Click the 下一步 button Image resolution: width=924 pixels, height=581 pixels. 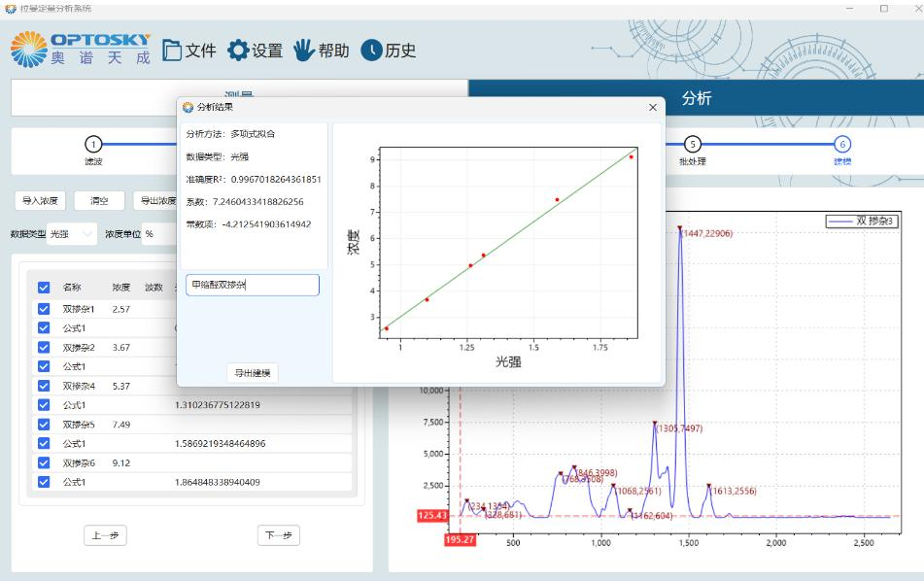click(278, 535)
